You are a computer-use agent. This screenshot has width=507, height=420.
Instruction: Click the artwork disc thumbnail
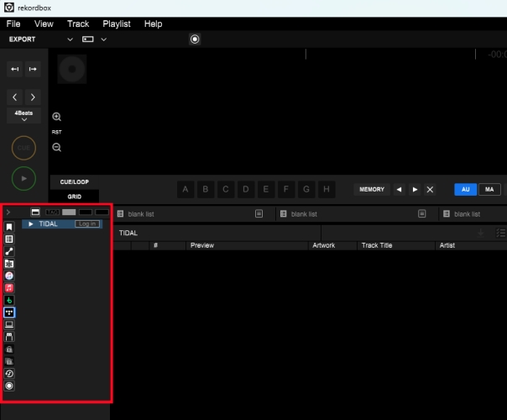pyautogui.click(x=72, y=69)
